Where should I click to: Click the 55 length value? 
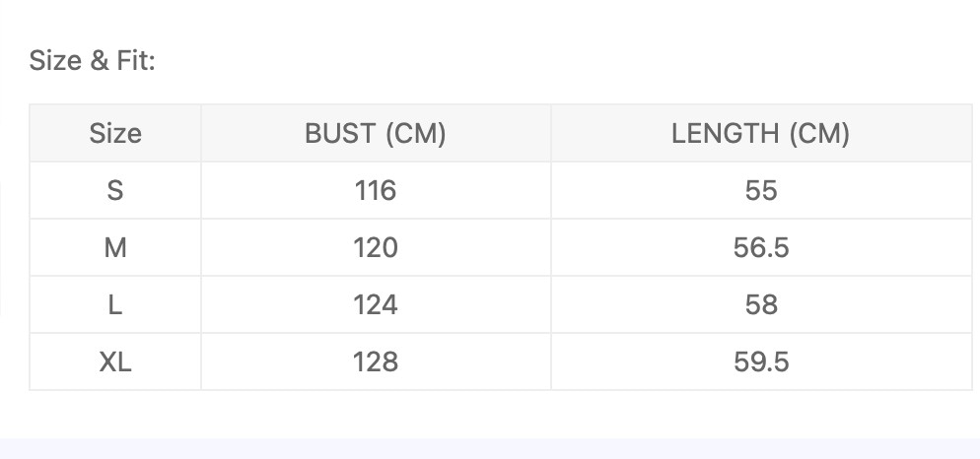(761, 190)
